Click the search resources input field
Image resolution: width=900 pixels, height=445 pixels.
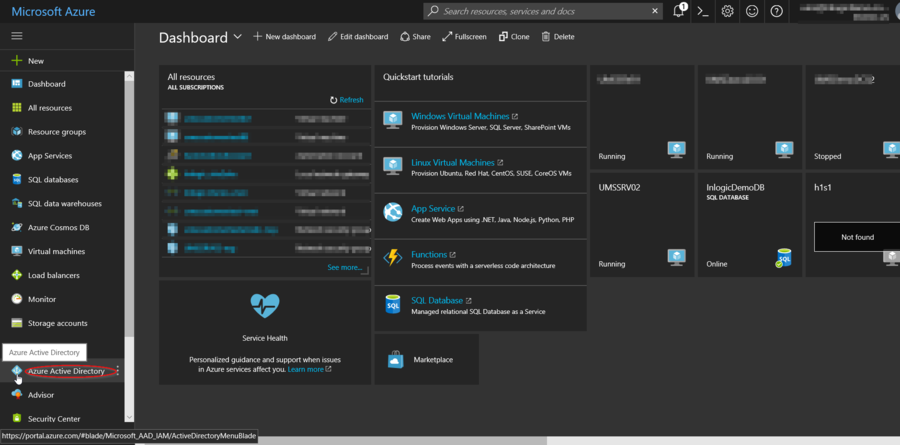[x=545, y=11]
